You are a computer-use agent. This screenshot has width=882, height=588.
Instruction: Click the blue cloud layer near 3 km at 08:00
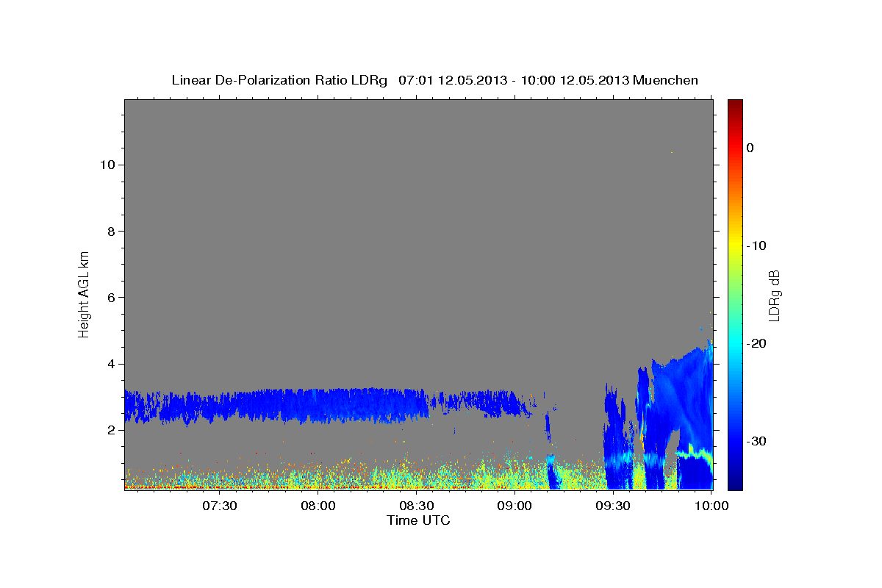pos(318,406)
